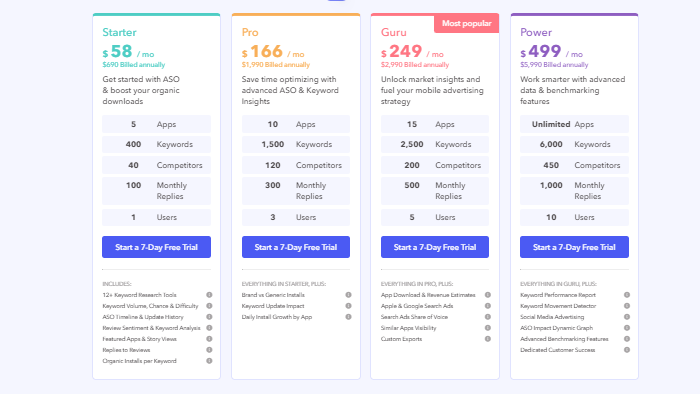Open info icon for ASO Impact Dynamic Graph
This screenshot has width=700, height=394.
[627, 328]
